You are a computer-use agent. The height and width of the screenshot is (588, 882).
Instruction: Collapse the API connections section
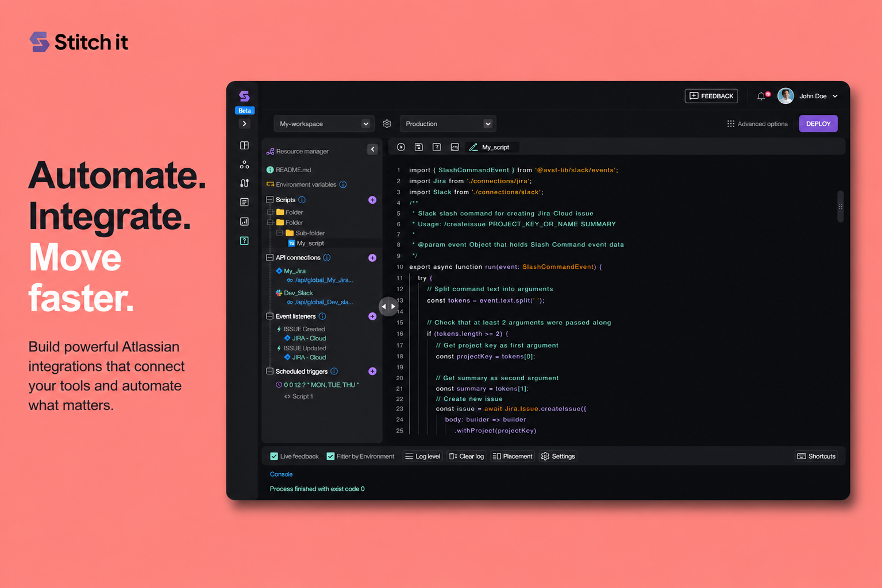pos(269,258)
